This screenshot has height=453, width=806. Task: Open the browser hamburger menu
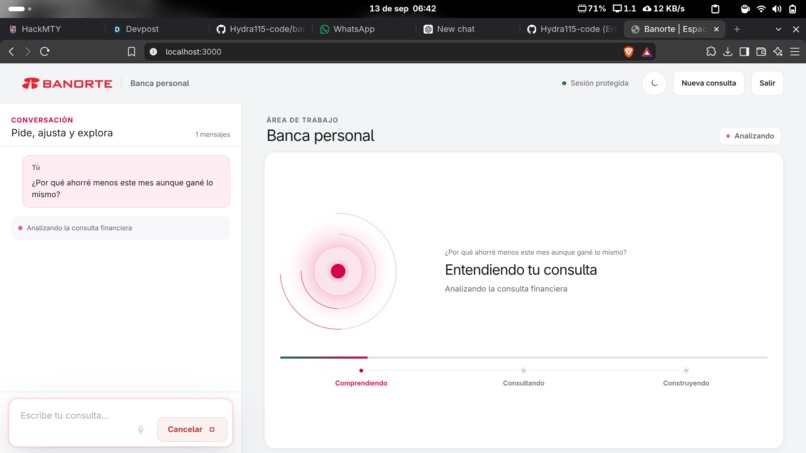click(795, 51)
